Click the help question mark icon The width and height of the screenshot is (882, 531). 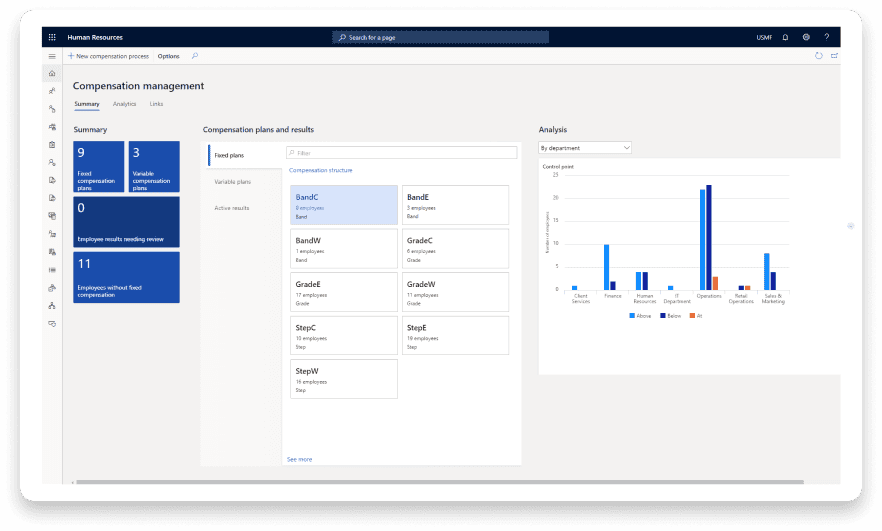click(827, 37)
